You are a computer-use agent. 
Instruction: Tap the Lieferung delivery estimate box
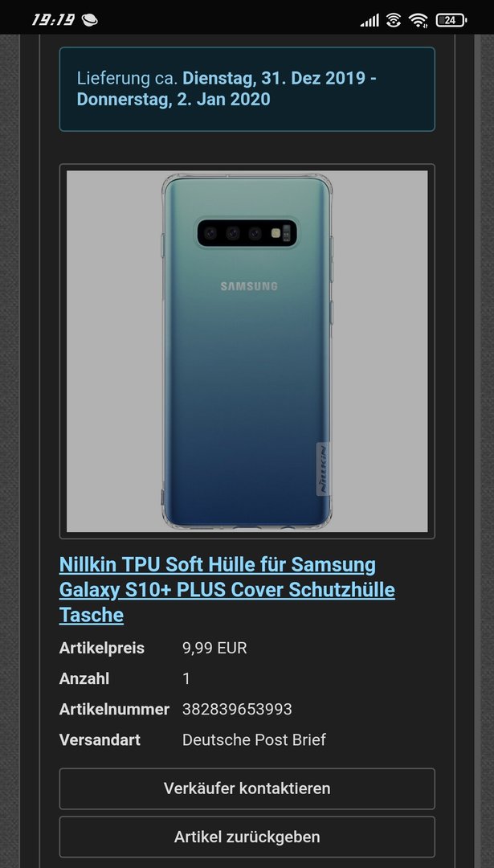point(247,89)
